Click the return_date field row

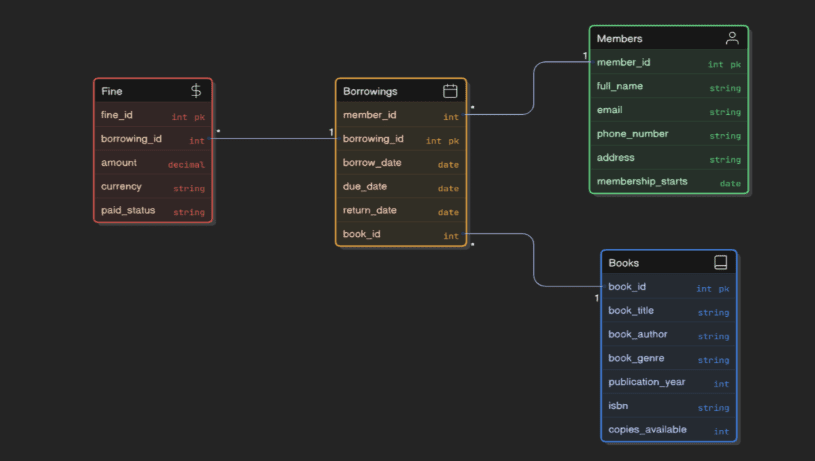pyautogui.click(x=401, y=211)
